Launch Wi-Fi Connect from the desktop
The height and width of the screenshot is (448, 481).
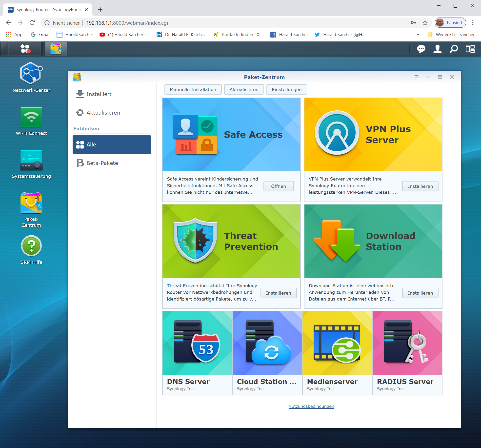tap(31, 117)
